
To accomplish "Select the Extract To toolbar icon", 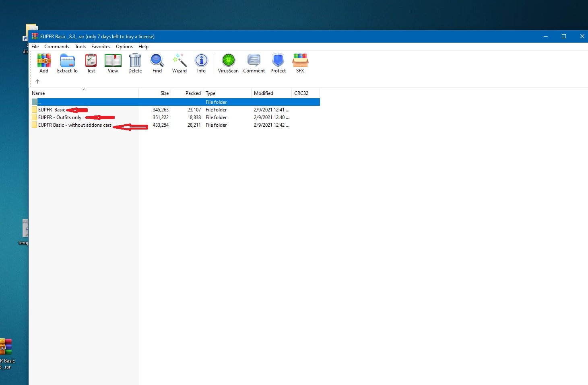I will click(x=67, y=63).
